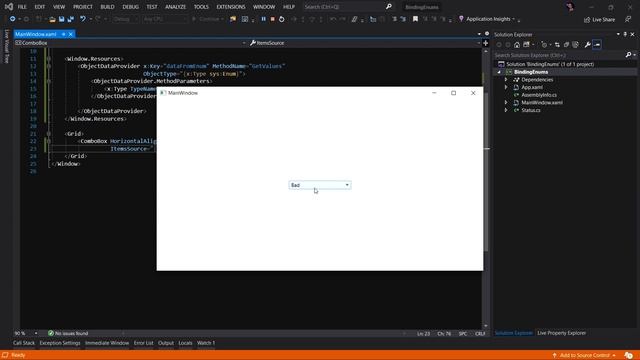Click the Ready status bar text
Screen dimensions: 640x360
click(18, 356)
